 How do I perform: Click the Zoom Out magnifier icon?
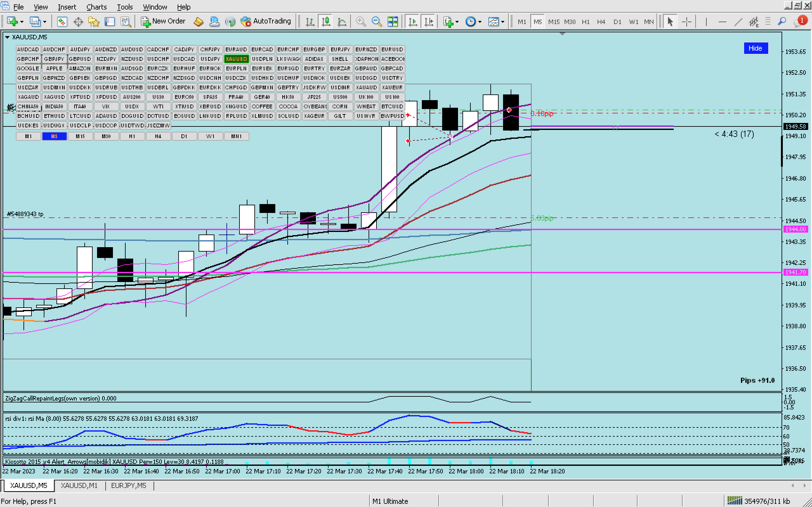[377, 22]
